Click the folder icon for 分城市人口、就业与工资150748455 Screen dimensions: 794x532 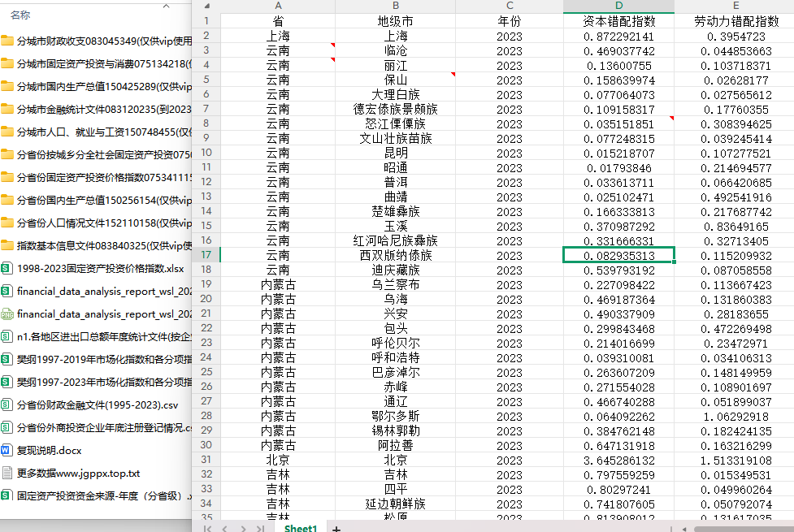7,132
